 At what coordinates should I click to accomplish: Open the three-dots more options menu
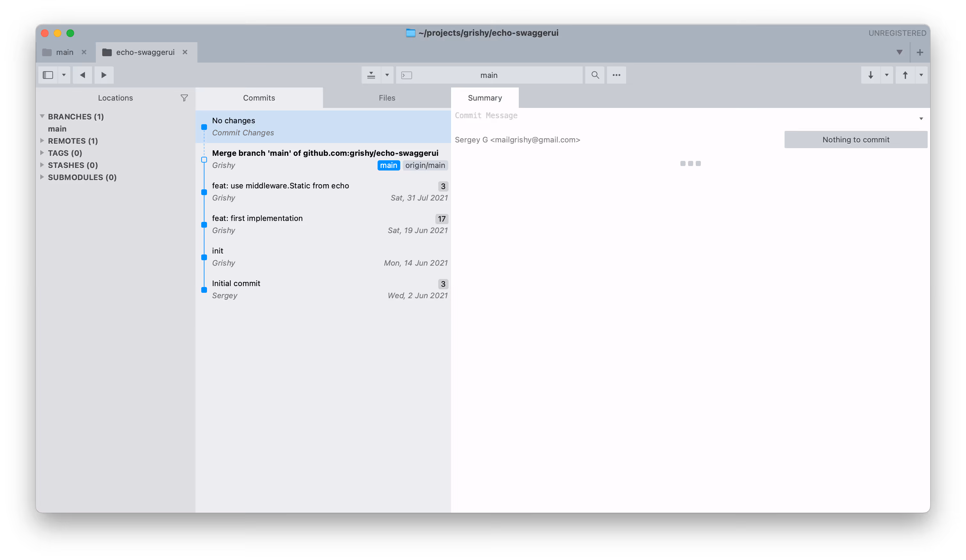[x=616, y=75]
